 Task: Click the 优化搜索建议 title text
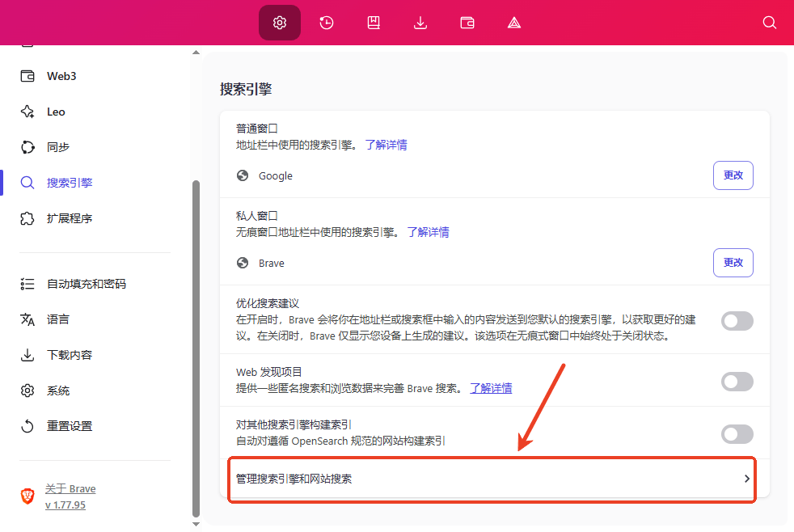(268, 303)
